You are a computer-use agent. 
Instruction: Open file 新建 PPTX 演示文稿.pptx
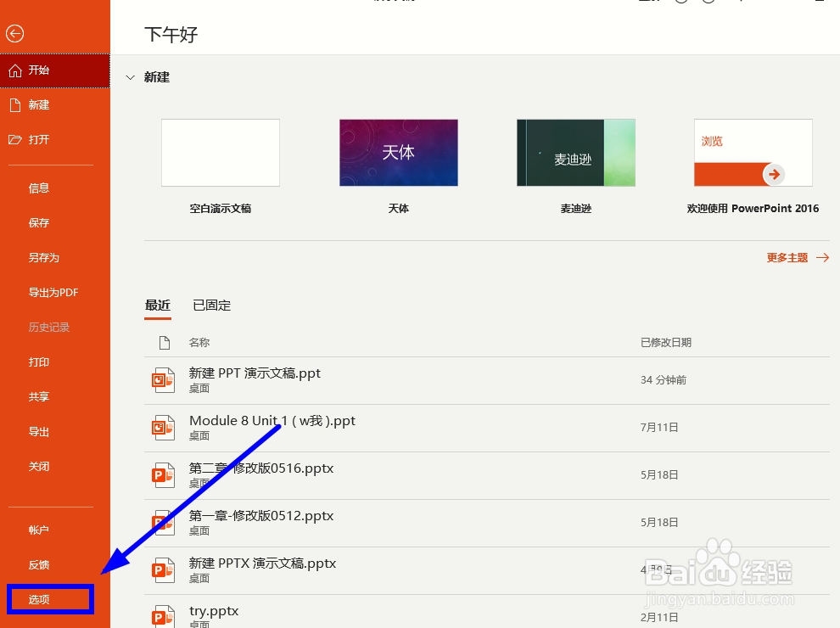(x=487, y=570)
